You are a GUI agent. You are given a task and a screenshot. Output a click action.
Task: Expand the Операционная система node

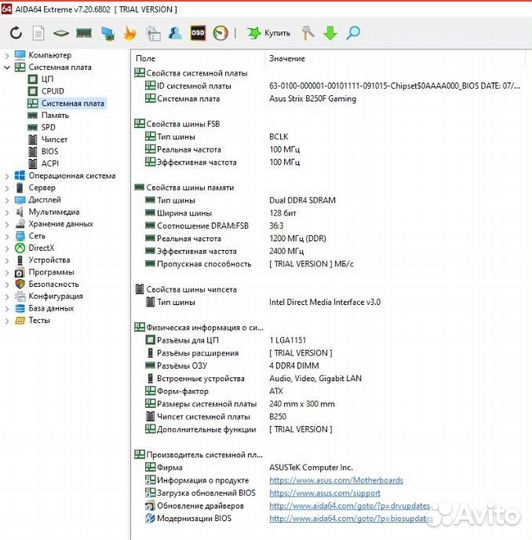click(x=7, y=176)
